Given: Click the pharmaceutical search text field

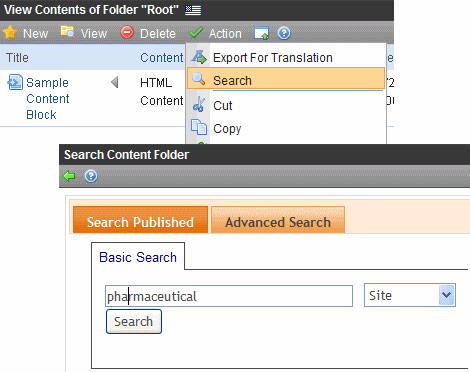Looking at the screenshot, I should tap(229, 296).
